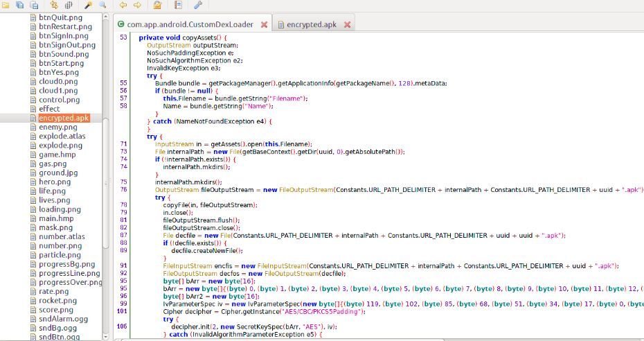644x341 pixels.
Task: Open text search with the wand icon
Action: pos(89,6)
